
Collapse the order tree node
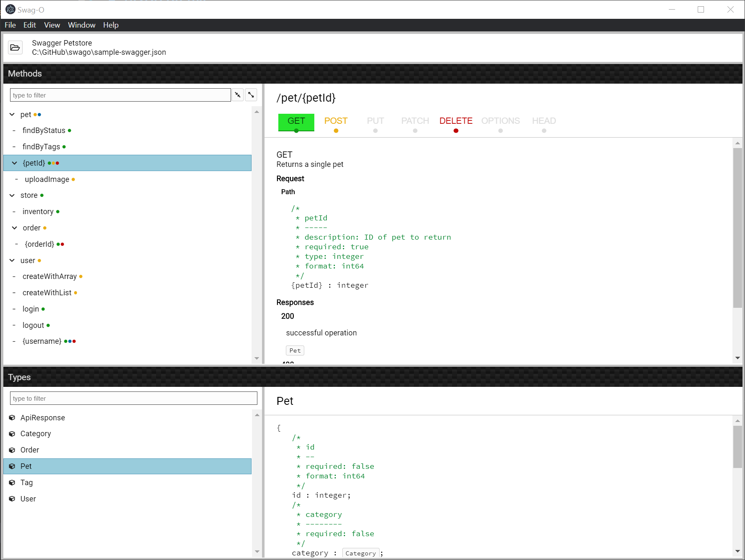(15, 228)
